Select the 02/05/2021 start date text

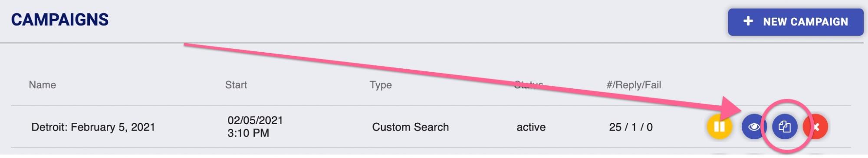[x=255, y=120]
